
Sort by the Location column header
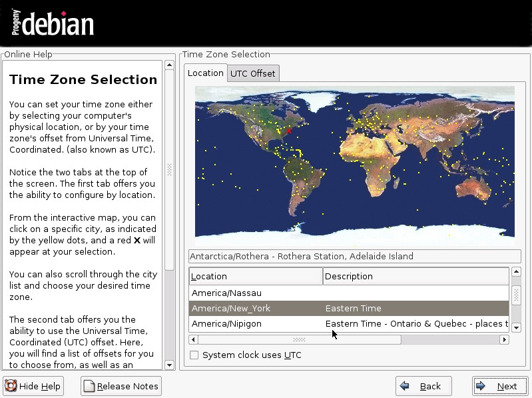[x=255, y=276]
